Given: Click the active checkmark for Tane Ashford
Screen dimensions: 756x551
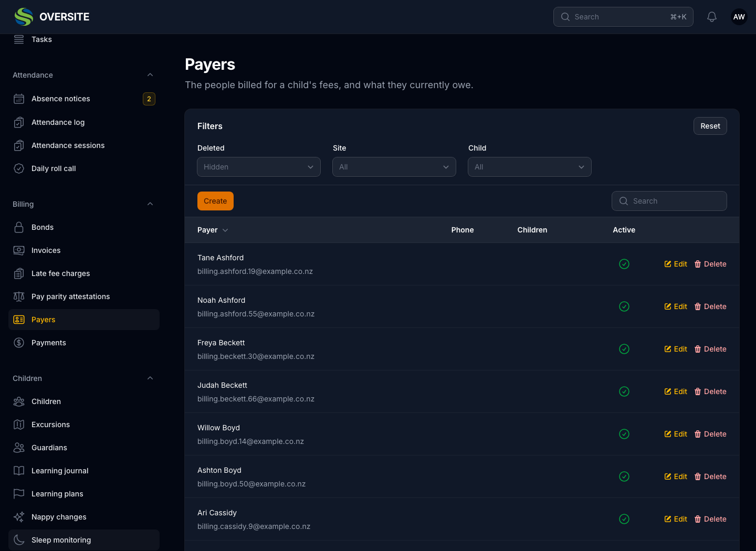Looking at the screenshot, I should [624, 264].
